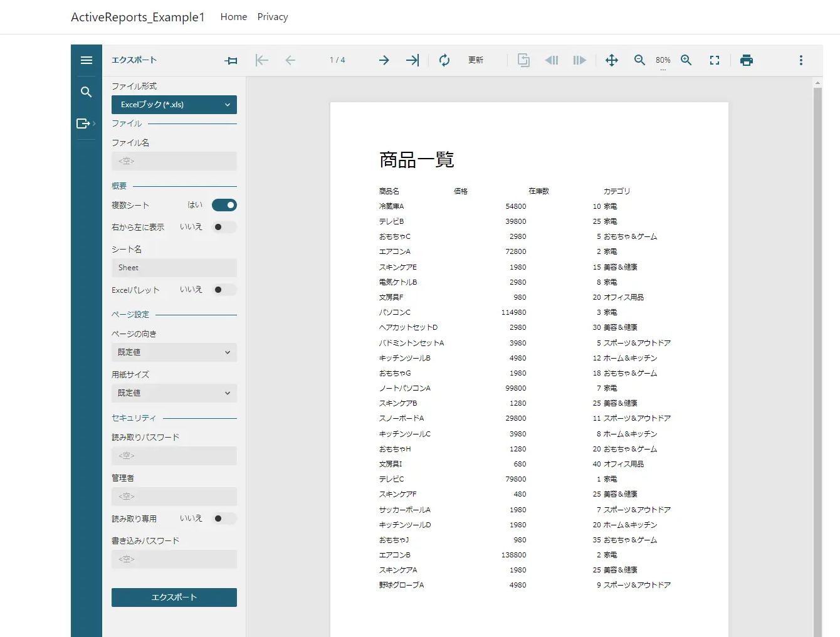The width and height of the screenshot is (840, 637).
Task: Click the 管理者 input field
Action: tap(174, 497)
